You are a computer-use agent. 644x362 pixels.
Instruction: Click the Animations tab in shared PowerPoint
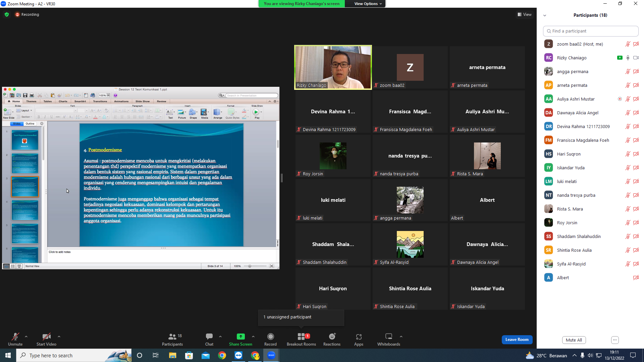click(121, 101)
